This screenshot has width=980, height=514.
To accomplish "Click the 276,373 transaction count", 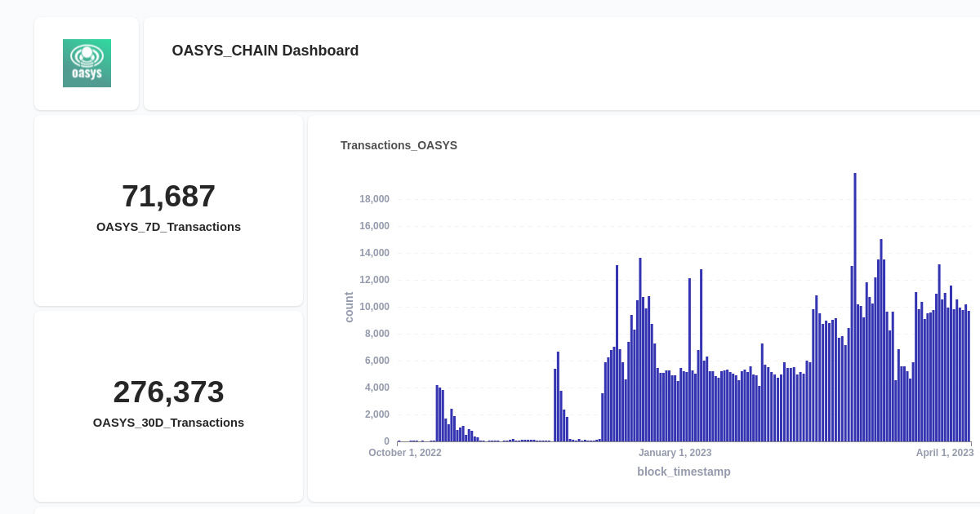I will pyautogui.click(x=168, y=392).
